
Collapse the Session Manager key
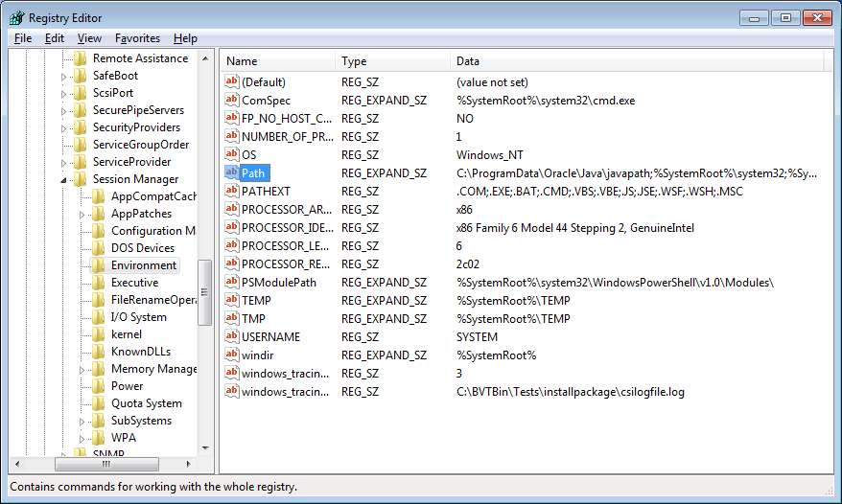(x=63, y=180)
